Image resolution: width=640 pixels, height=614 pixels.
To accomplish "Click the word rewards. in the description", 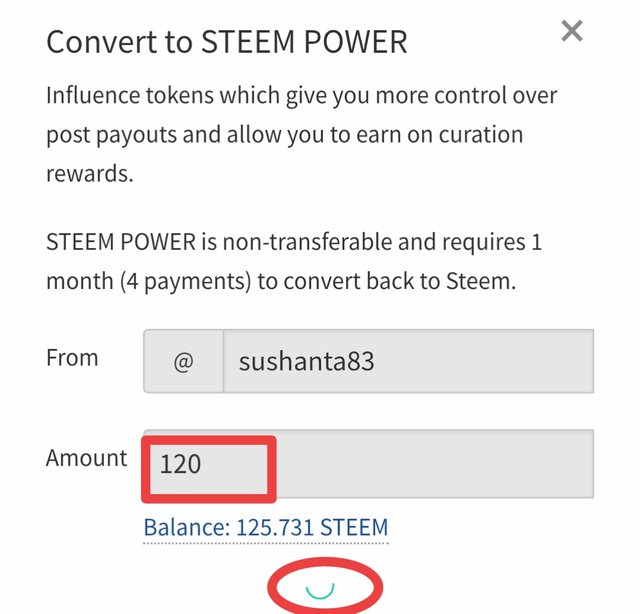I will click(90, 174).
